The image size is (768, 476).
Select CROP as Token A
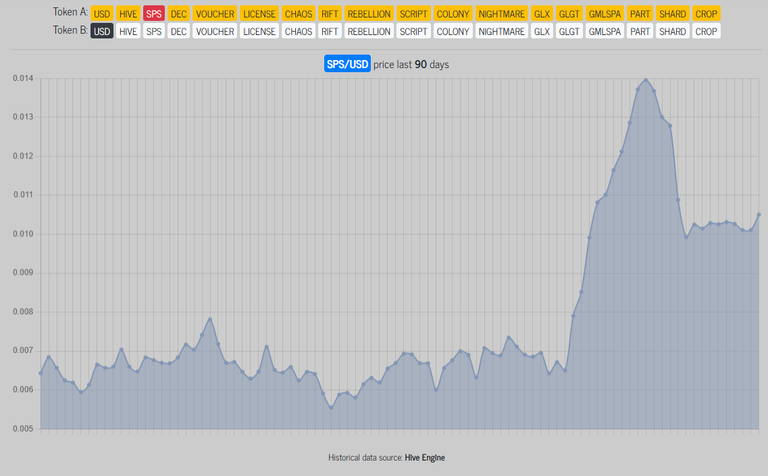[706, 14]
